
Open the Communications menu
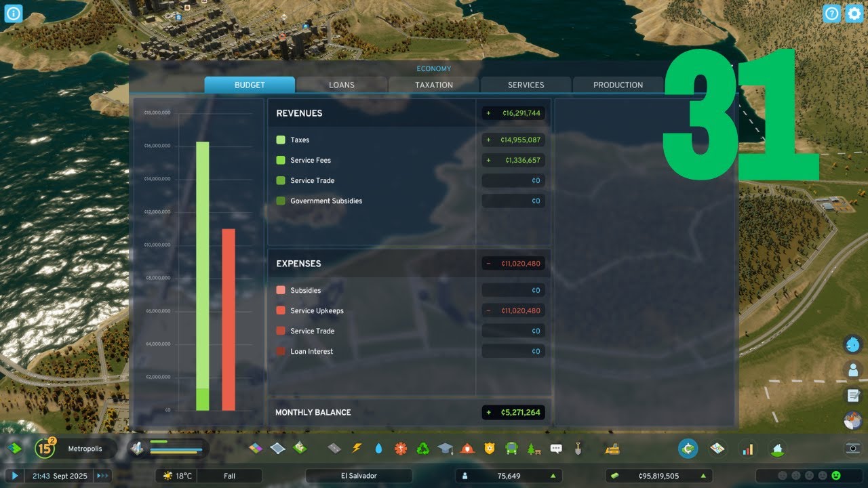coord(556,448)
